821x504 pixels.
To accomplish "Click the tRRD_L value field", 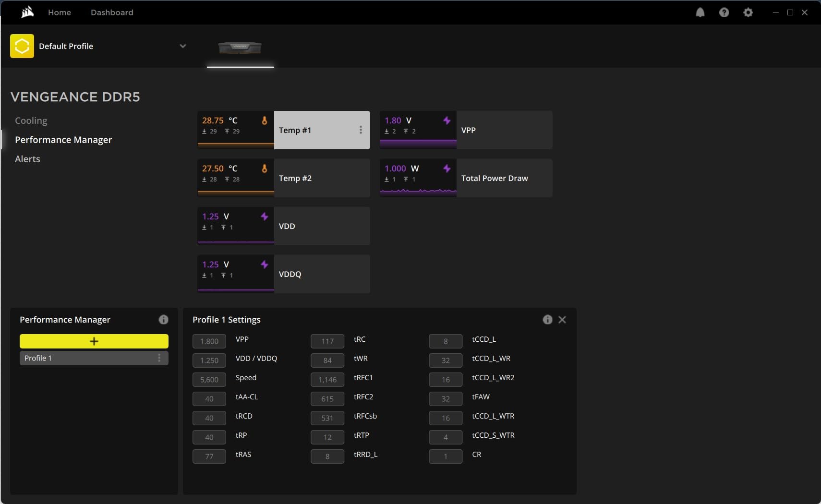I will [327, 456].
